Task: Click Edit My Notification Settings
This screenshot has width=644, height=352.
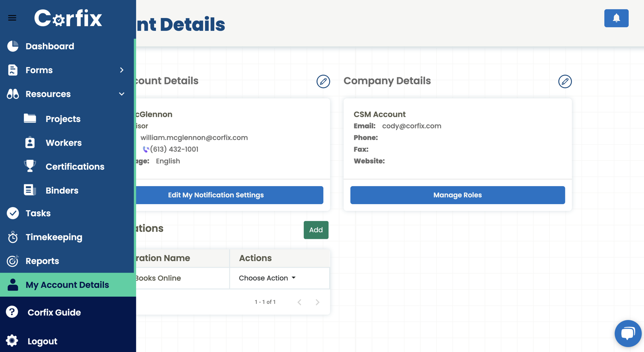Action: coord(216,195)
